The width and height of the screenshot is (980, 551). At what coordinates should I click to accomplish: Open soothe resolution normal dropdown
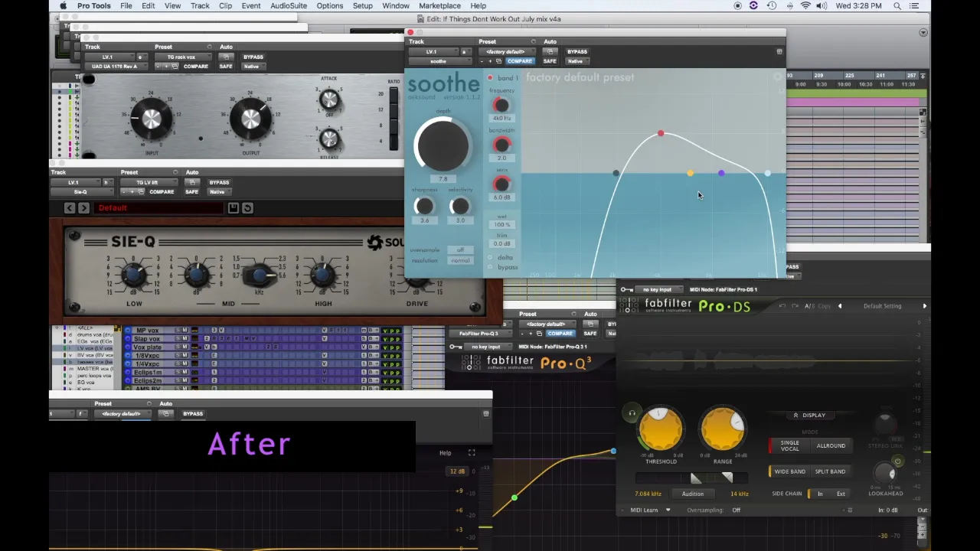coord(460,260)
